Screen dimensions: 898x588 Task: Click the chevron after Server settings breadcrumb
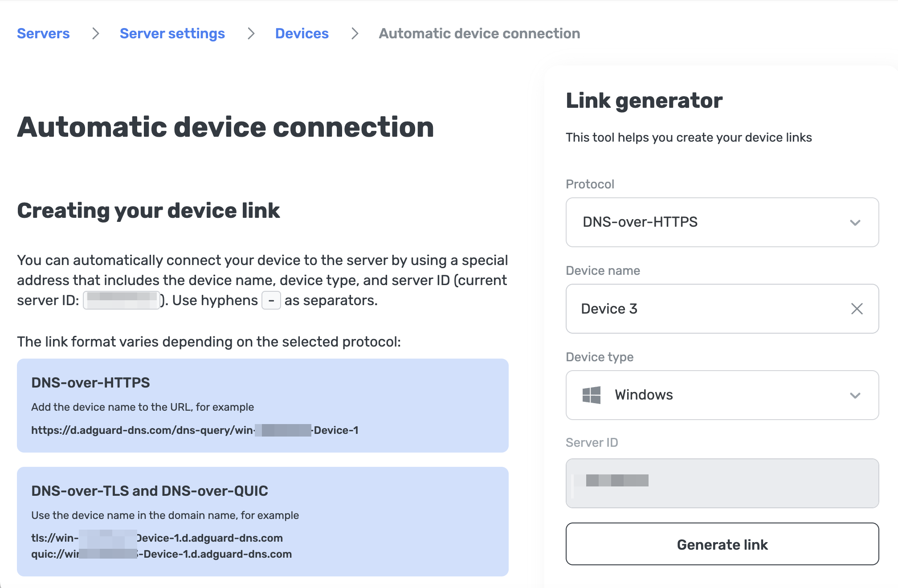pyautogui.click(x=251, y=33)
